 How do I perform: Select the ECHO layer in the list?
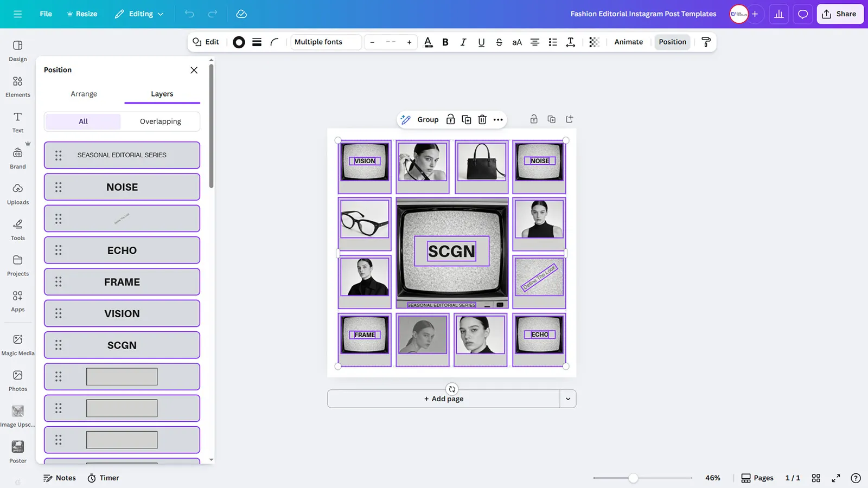pyautogui.click(x=122, y=251)
